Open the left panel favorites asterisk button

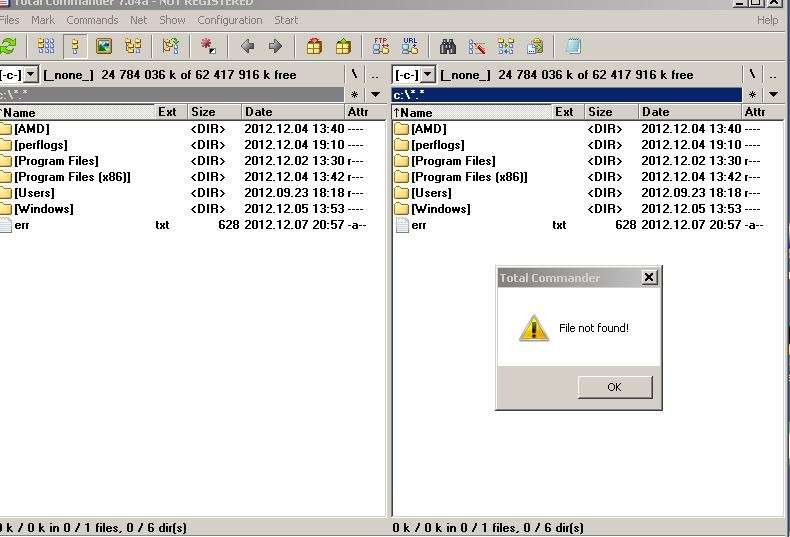(354, 94)
